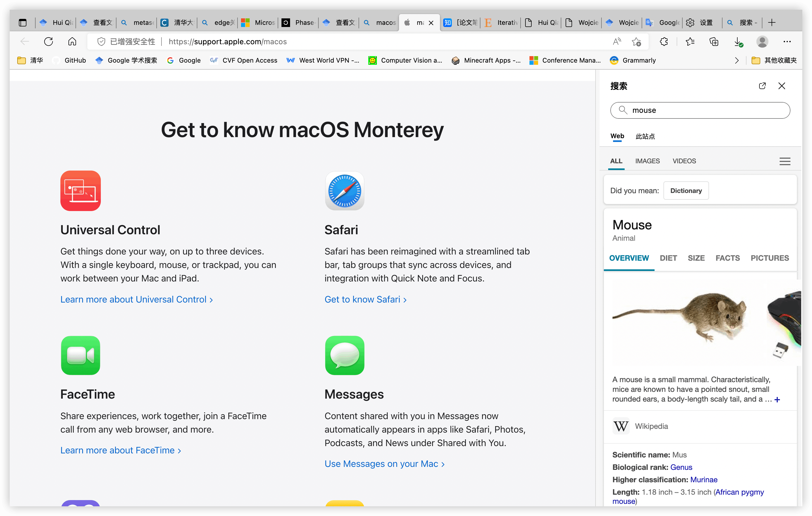The height and width of the screenshot is (516, 812).
Task: Click the Dictionary suggestion button
Action: pyautogui.click(x=686, y=191)
